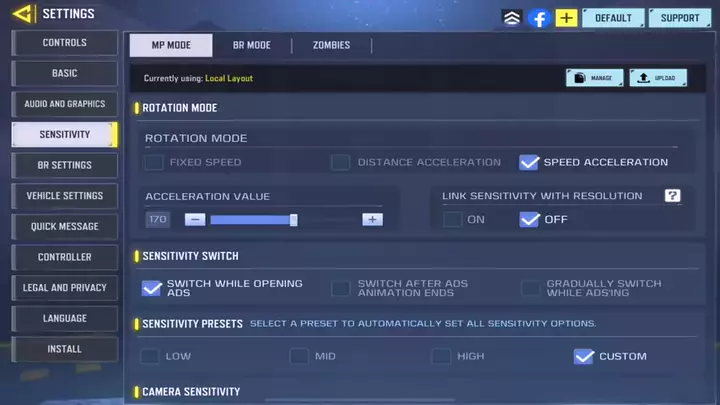Select Distance Acceleration rotation mode

(341, 162)
